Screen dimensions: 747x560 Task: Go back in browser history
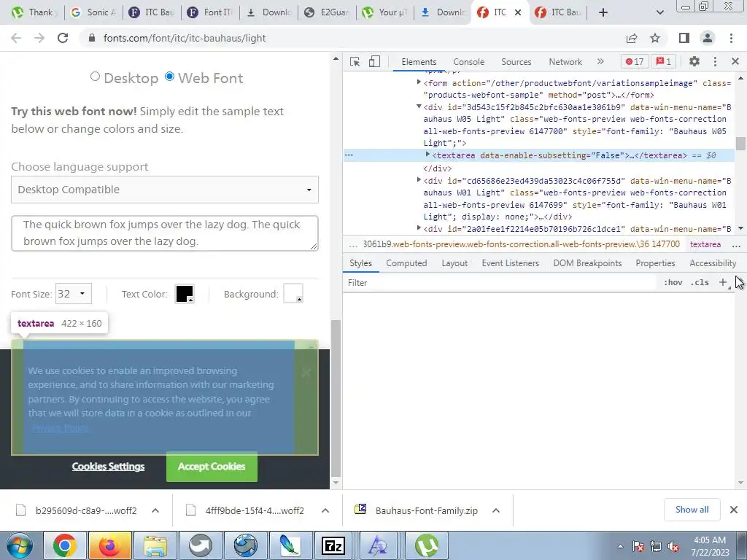click(x=16, y=38)
